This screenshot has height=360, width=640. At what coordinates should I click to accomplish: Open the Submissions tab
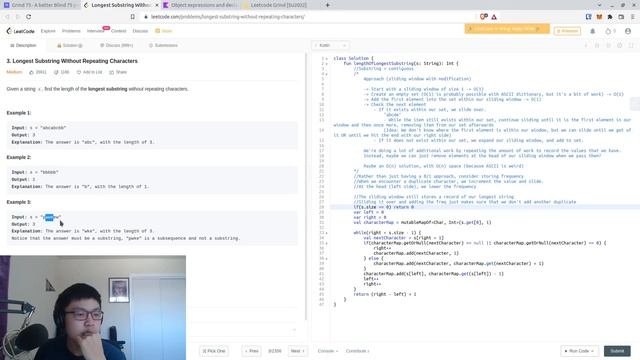pos(163,45)
